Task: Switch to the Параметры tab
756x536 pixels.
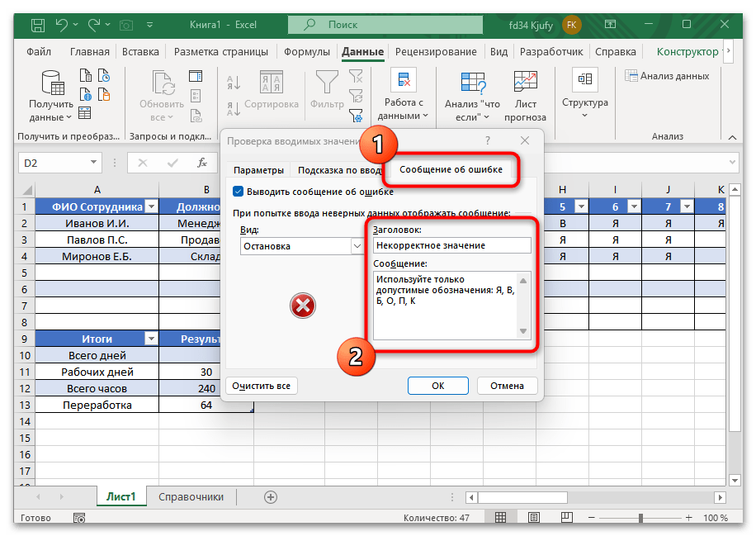Action: click(x=257, y=169)
